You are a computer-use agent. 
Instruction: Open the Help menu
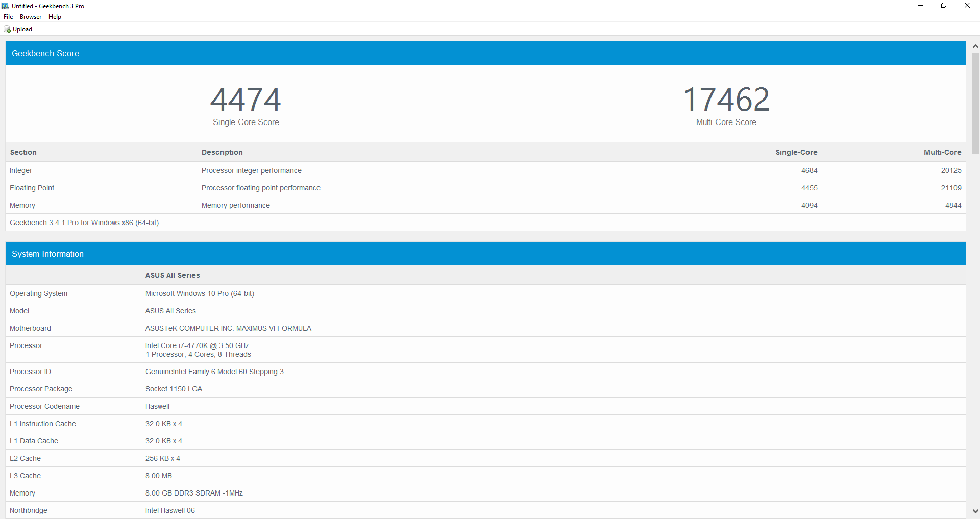[x=55, y=17]
